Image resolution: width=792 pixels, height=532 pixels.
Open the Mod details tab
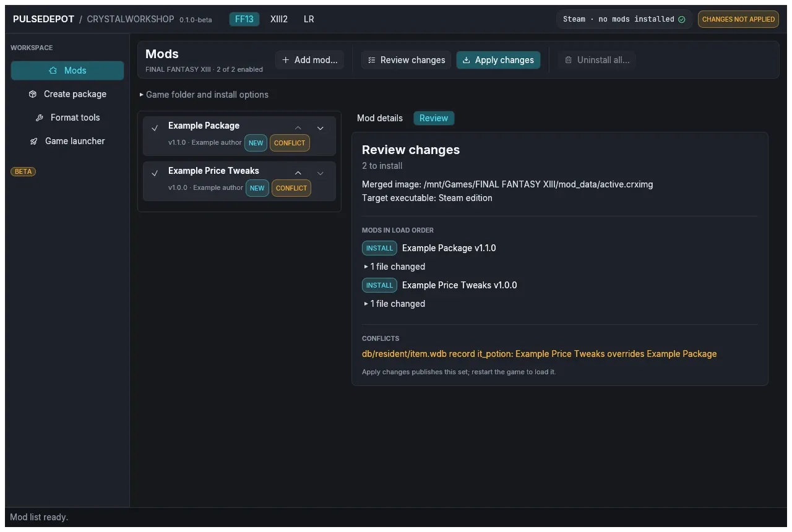coord(380,118)
